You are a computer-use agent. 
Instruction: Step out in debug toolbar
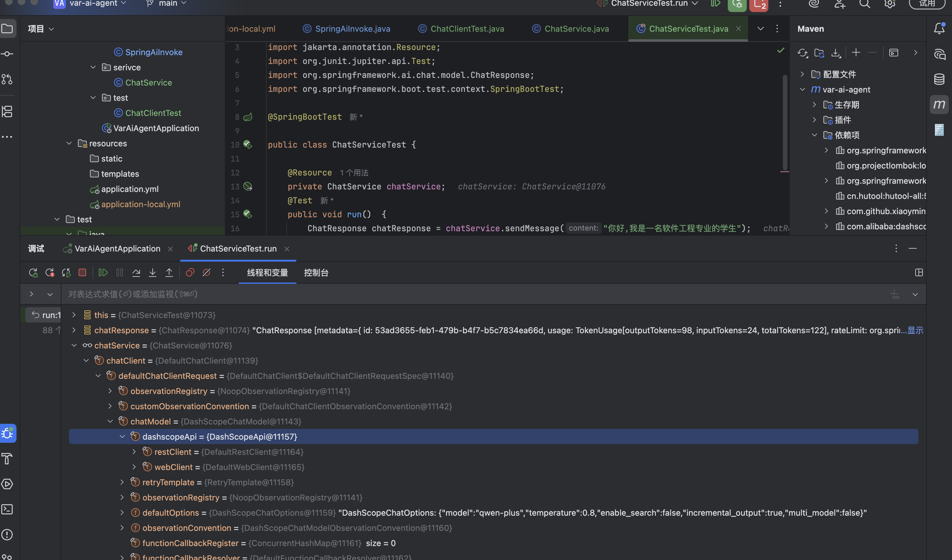coord(169,272)
